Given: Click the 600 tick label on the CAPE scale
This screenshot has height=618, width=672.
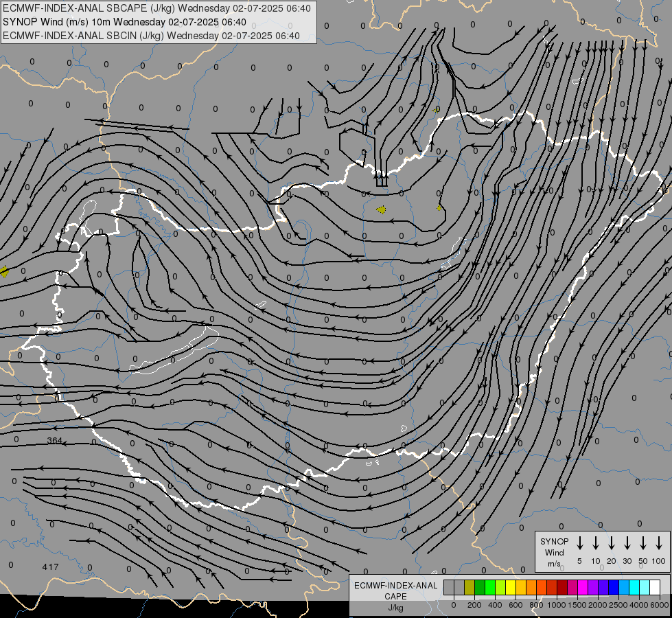Looking at the screenshot, I should [x=515, y=605].
